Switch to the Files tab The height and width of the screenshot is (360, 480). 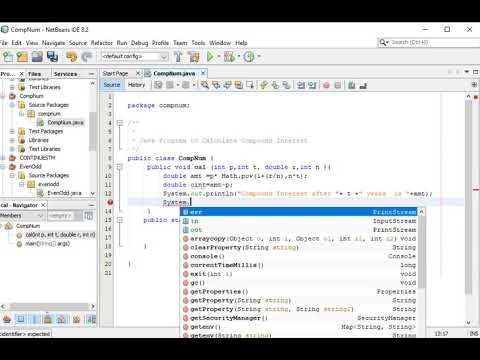35,74
